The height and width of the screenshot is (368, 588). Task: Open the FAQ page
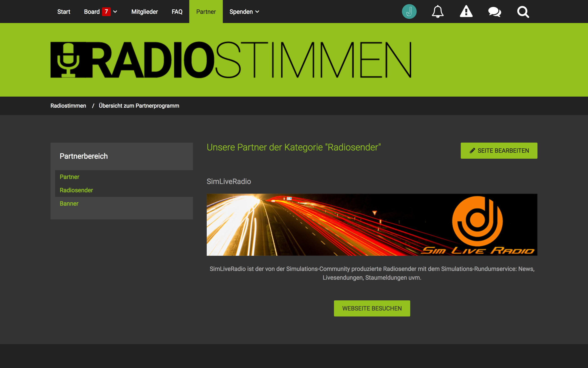click(x=177, y=11)
